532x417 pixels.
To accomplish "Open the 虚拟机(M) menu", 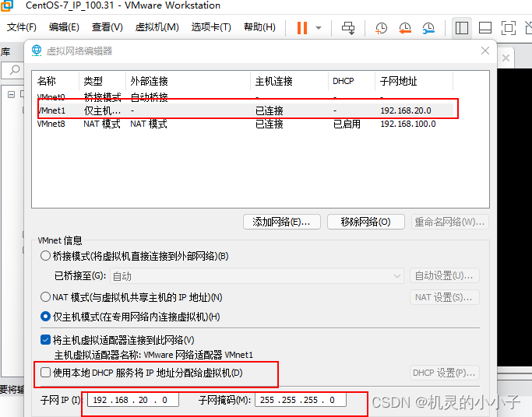I will 157,27.
